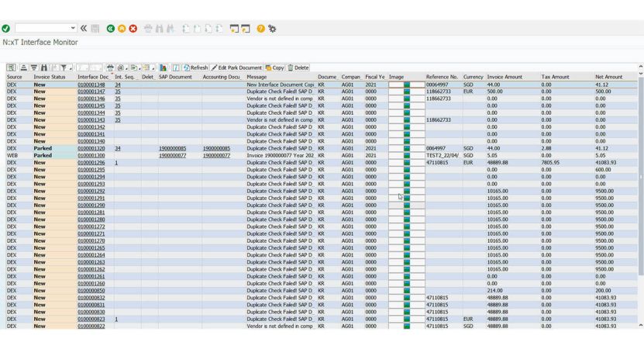The image size is (644, 349).
Task: Open the Customize Local Layout gear icon
Action: (x=272, y=29)
